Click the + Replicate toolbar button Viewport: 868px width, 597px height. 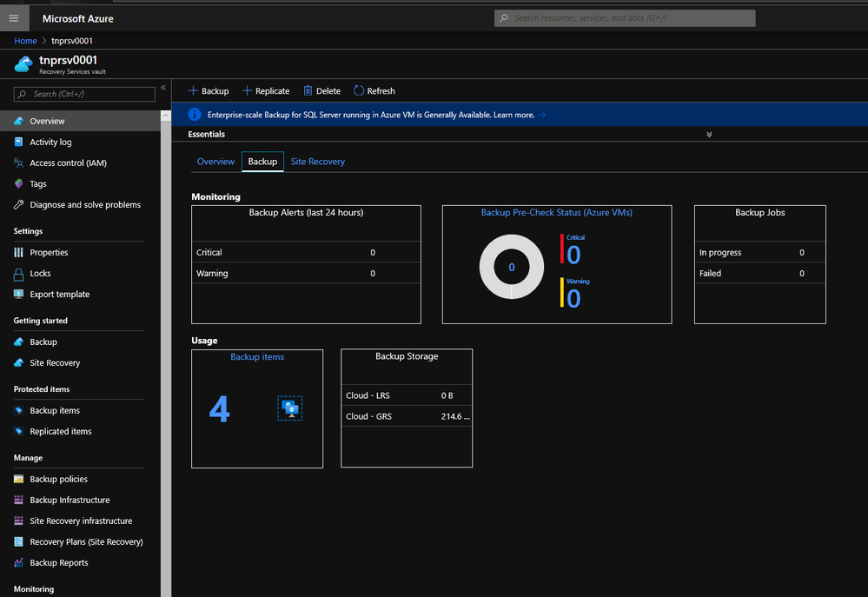[x=266, y=91]
